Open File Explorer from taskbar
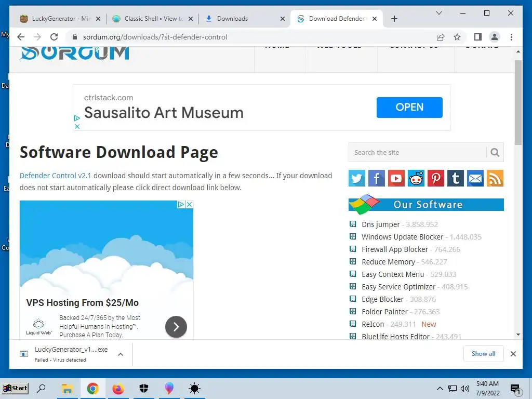Screen dimensions: 532x399 point(67,388)
